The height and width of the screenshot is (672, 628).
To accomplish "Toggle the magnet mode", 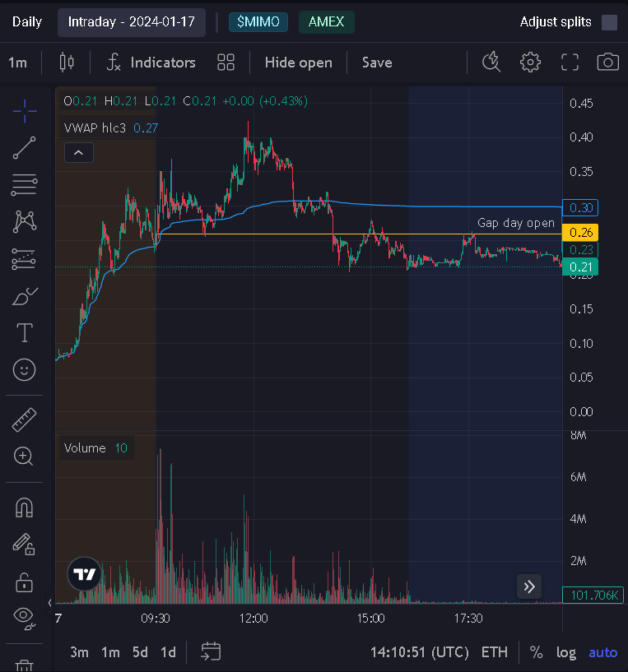I will coord(25,507).
